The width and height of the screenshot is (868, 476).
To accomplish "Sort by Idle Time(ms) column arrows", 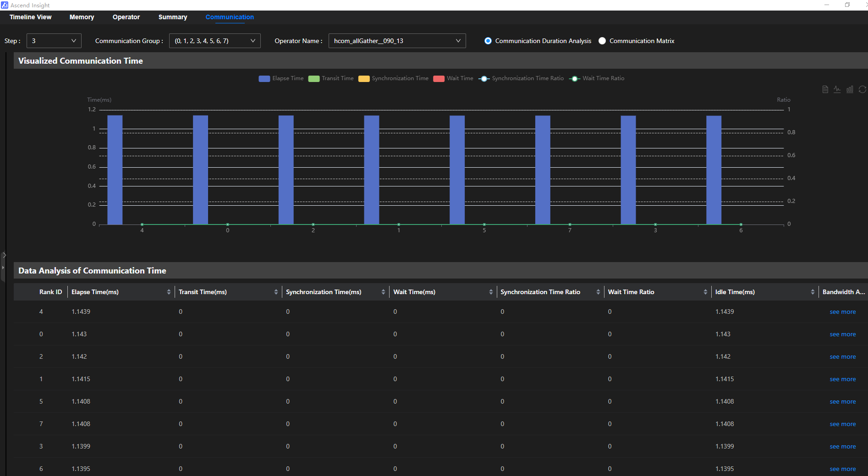I will (813, 292).
